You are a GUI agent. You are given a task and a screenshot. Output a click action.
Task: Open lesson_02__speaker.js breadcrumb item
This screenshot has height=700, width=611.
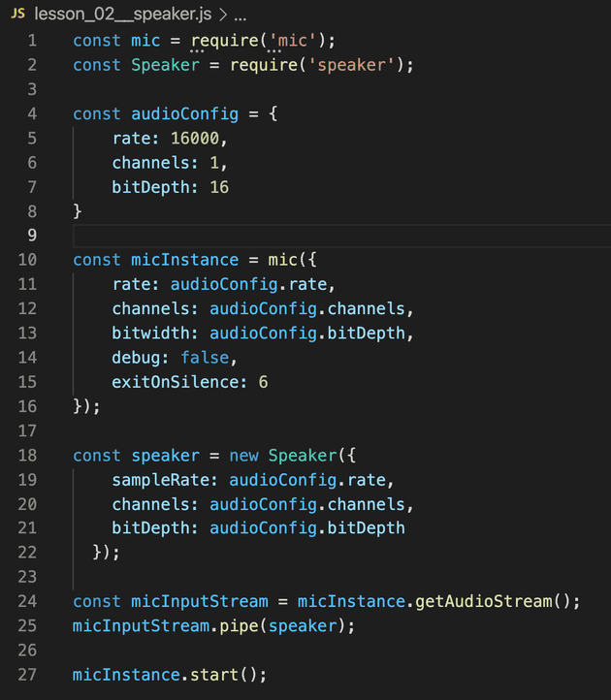[x=123, y=15]
